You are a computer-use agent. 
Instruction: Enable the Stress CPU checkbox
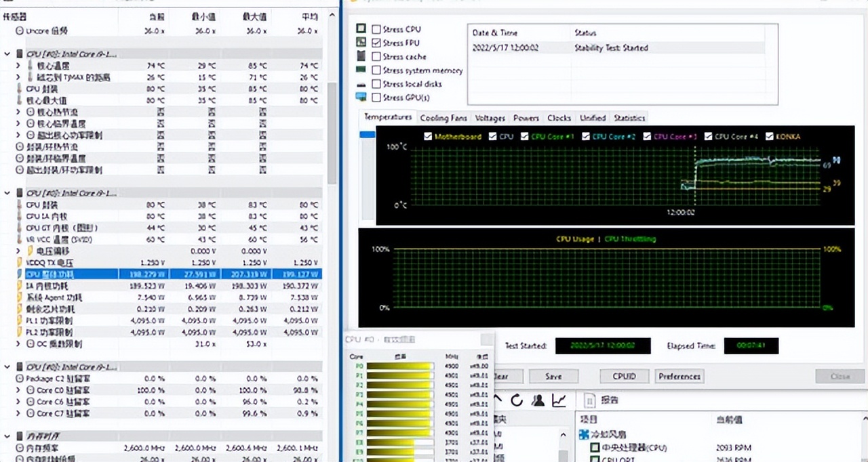tap(376, 29)
